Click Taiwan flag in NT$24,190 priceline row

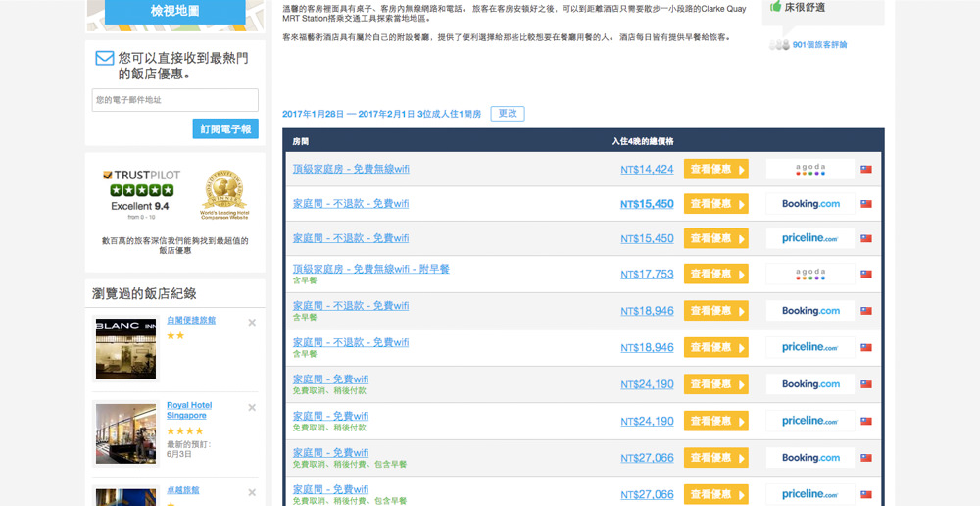865,421
